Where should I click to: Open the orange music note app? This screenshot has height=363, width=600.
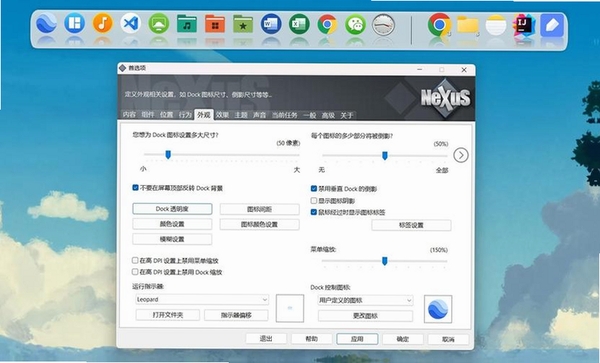103,23
